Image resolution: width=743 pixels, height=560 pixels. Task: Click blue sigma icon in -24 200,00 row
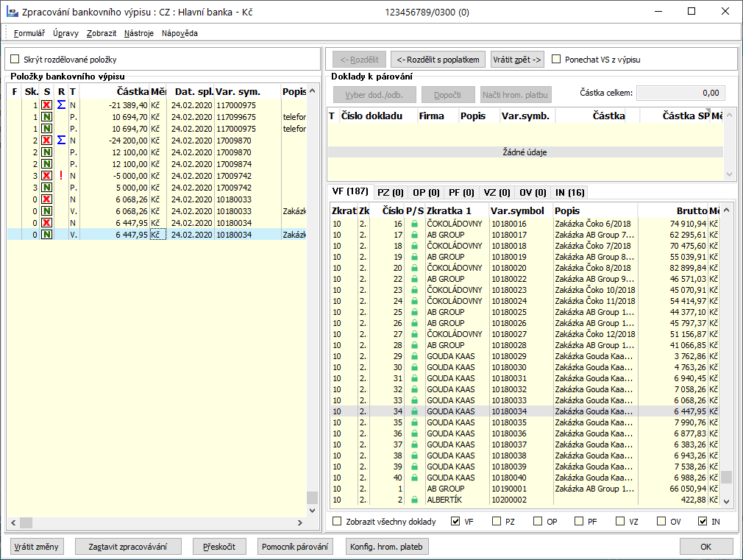coord(61,140)
